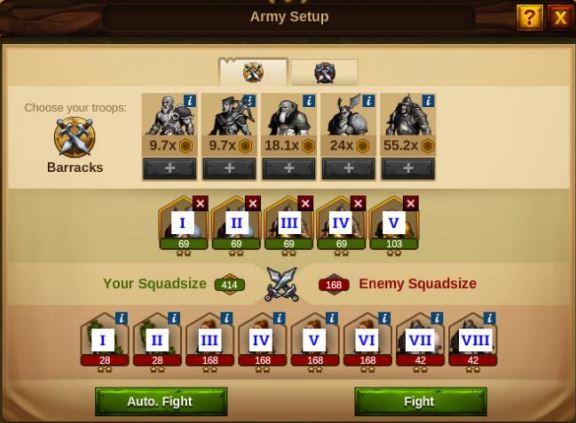
Task: Remove squad I from your army
Action: point(200,203)
